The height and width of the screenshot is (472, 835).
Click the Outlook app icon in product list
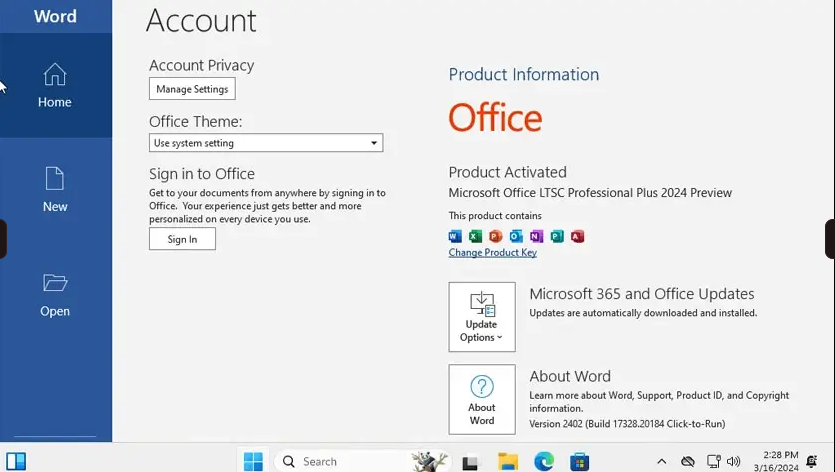pyautogui.click(x=516, y=236)
